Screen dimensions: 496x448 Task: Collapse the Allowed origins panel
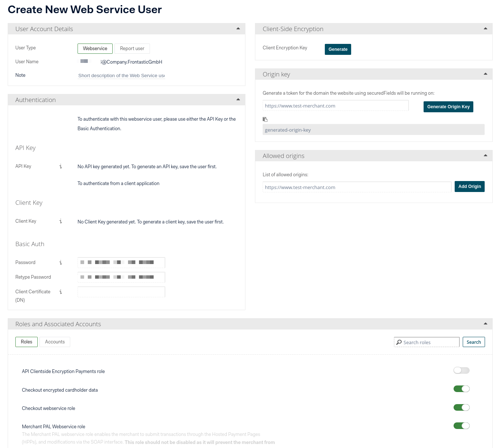pyautogui.click(x=485, y=155)
